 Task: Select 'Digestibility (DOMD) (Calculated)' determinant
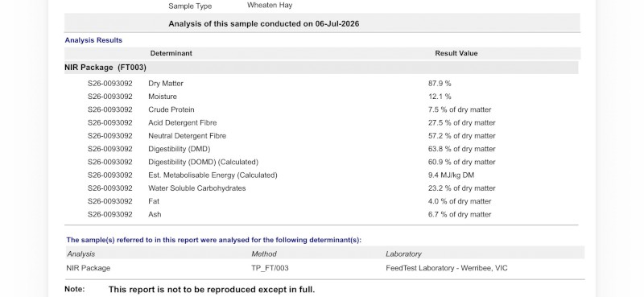pos(204,163)
